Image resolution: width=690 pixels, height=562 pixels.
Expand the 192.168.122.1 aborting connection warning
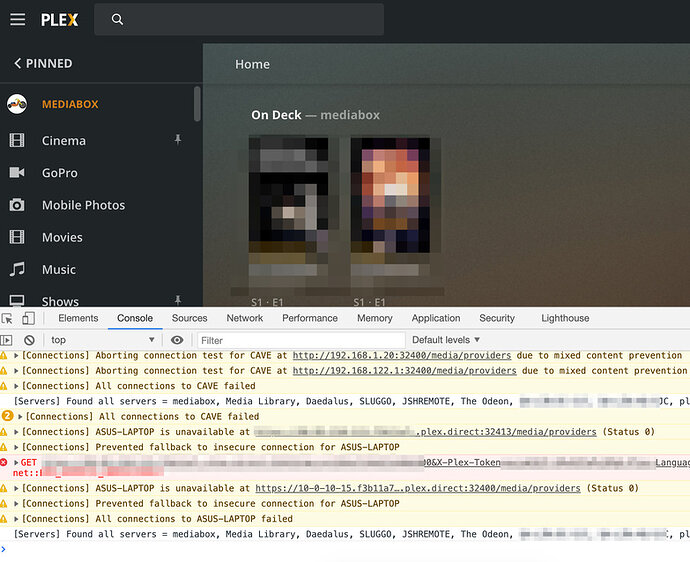coord(16,371)
